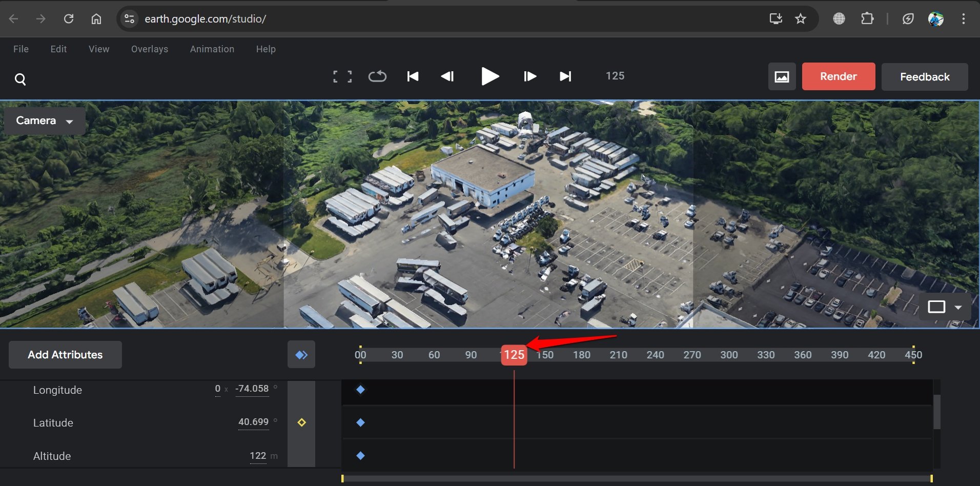Click the Latitude keyframe diamond at frame 0
This screenshot has width=980, height=486.
pyautogui.click(x=360, y=422)
